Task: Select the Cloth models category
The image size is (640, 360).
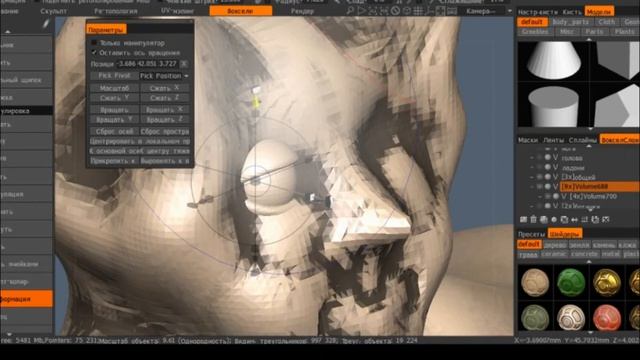Action: pos(607,22)
